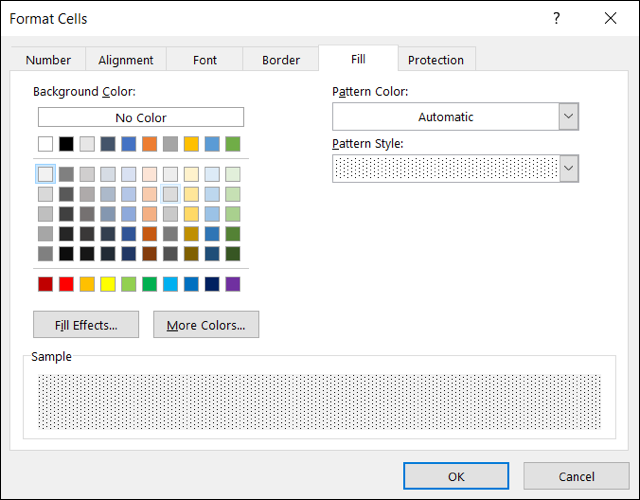The image size is (640, 500).
Task: Pick the black theme color swatch
Action: (66, 144)
